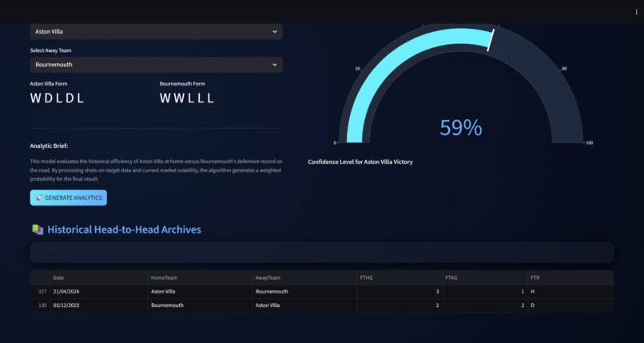The height and width of the screenshot is (343, 644).
Task: Click the rocket icon on Generate Analytics
Action: coord(39,197)
